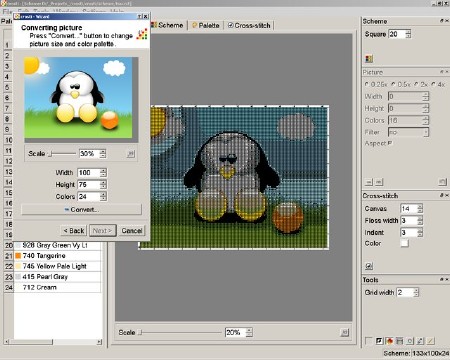Viewport: 450px width, 360px height.
Task: Click the wizard Height spinner arrows
Action: pyautogui.click(x=103, y=185)
